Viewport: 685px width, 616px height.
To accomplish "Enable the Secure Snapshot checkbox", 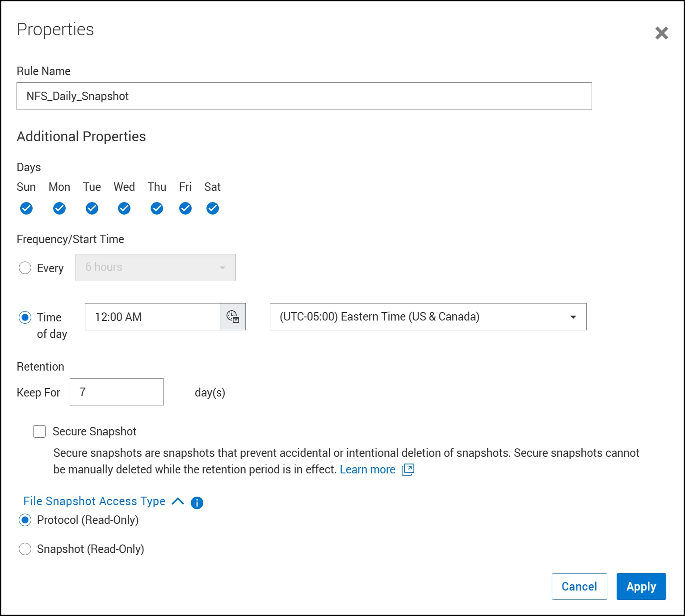I will [x=39, y=431].
